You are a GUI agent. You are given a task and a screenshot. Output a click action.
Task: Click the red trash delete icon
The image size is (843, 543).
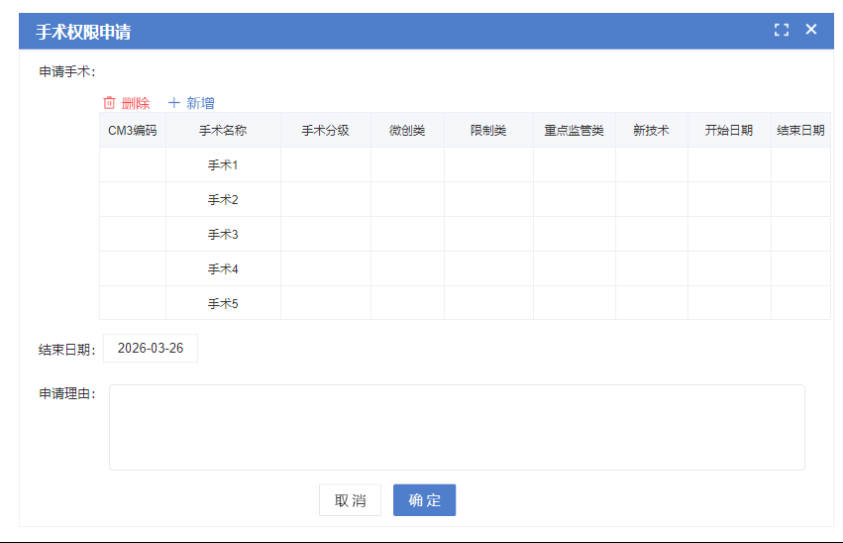(x=109, y=103)
